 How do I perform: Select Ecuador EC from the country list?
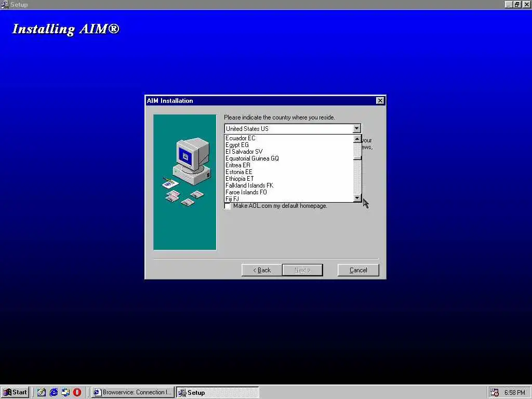pyautogui.click(x=289, y=138)
